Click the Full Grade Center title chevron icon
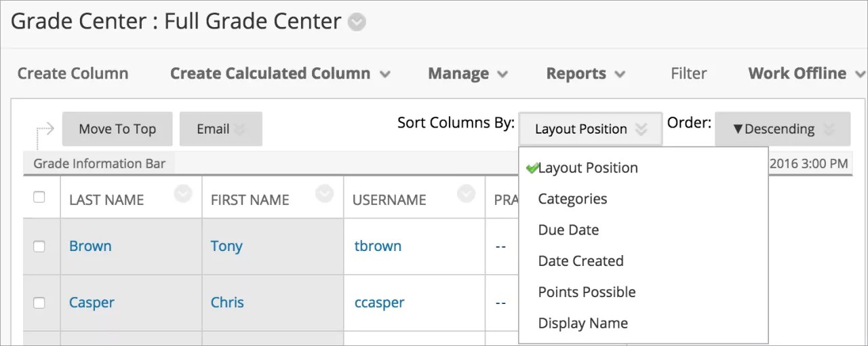 pyautogui.click(x=357, y=22)
